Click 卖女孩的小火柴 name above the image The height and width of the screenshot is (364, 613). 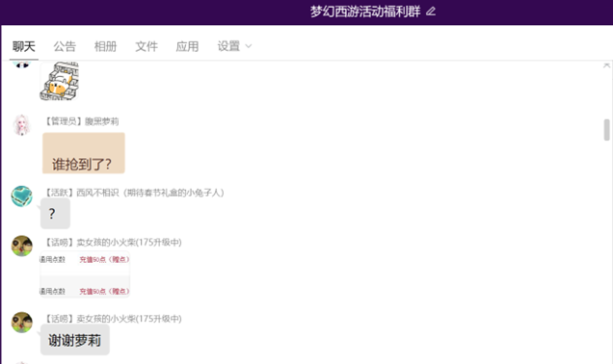point(113,243)
